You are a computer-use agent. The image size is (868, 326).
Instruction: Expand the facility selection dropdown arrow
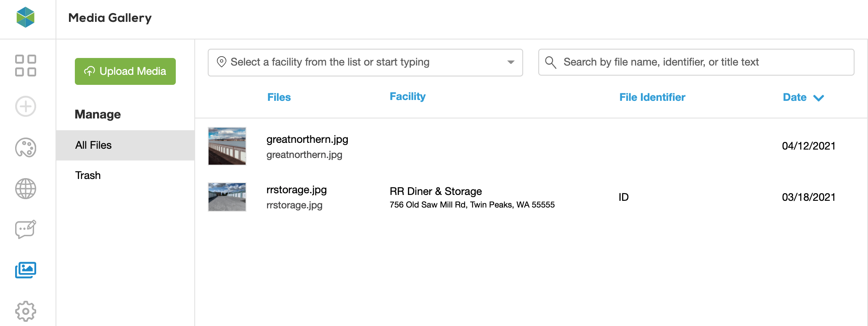tap(511, 62)
